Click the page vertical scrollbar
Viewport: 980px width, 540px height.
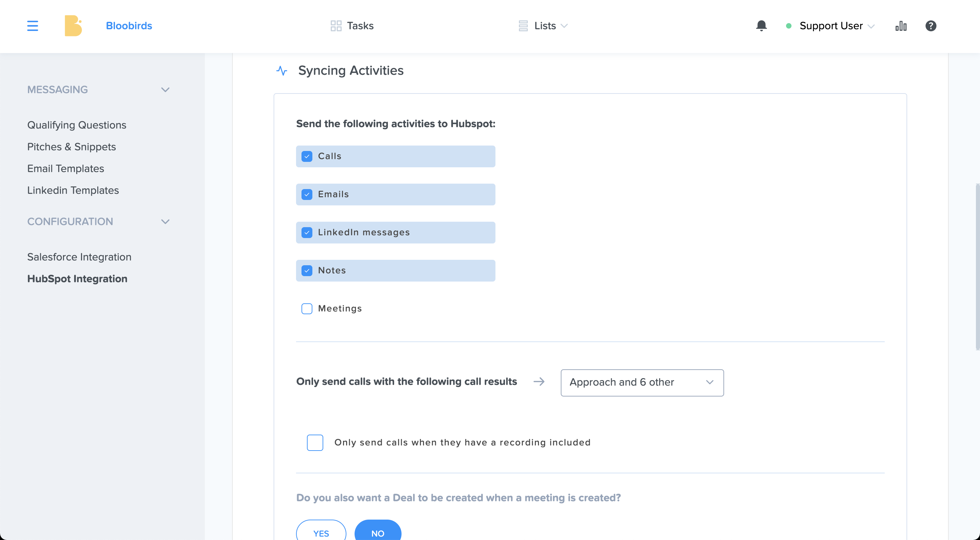pos(977,267)
